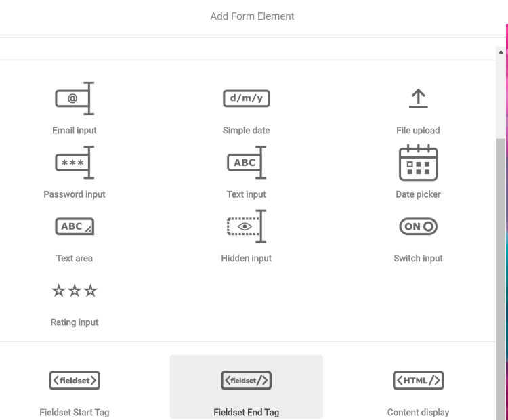Click the Switch input label text
508x420 pixels.
419,259
